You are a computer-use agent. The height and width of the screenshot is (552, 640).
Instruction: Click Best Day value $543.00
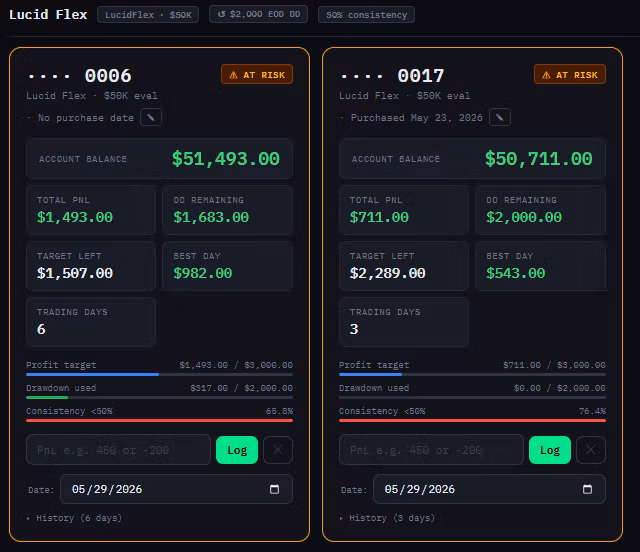pyautogui.click(x=516, y=273)
